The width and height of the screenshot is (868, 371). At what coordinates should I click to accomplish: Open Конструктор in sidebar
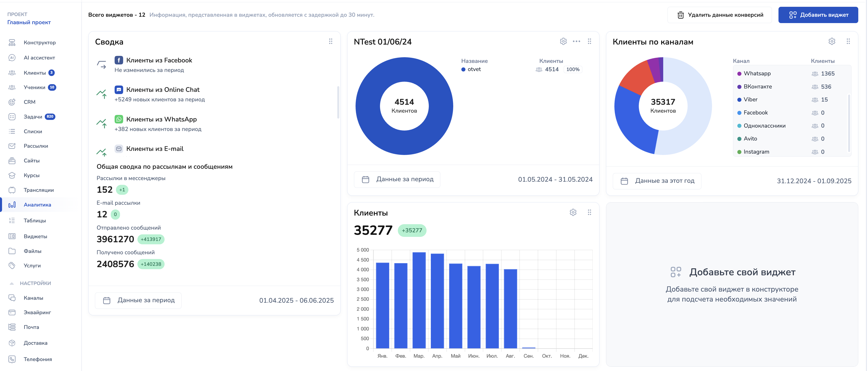point(39,43)
